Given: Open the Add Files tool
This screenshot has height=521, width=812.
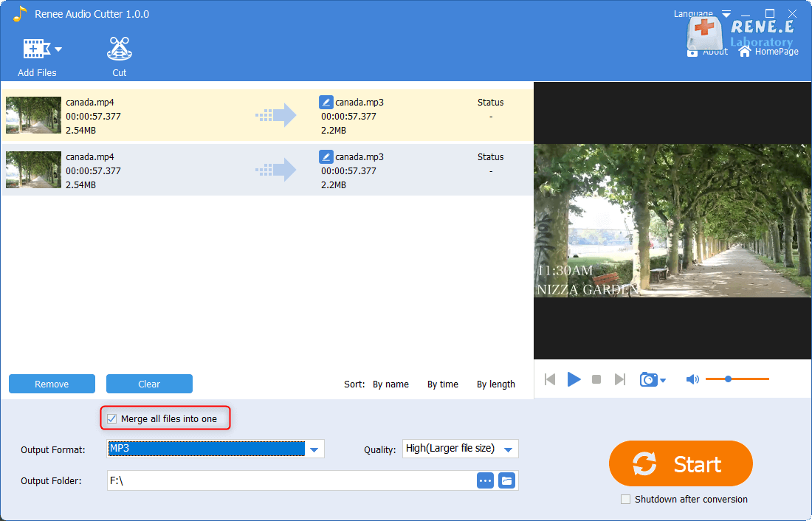Looking at the screenshot, I should coord(36,57).
